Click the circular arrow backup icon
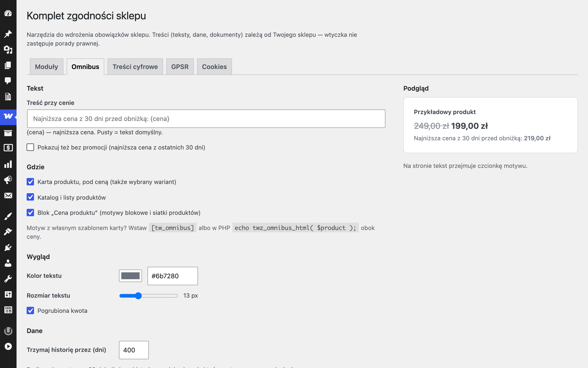The width and height of the screenshot is (588, 368). 8,331
